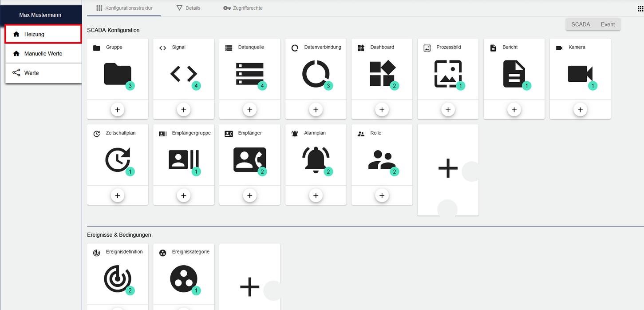Screen dimensions: 644x310
Task: Click the Ereignisdefinition radar icon
Action: click(117, 278)
